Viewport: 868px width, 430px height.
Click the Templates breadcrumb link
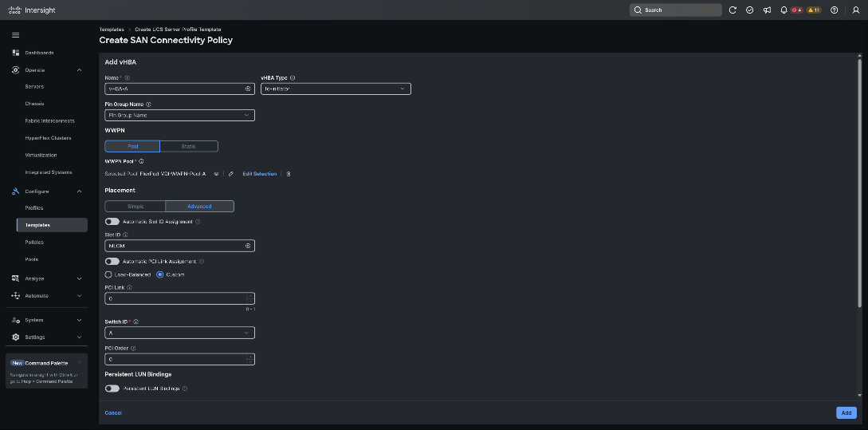(x=112, y=30)
